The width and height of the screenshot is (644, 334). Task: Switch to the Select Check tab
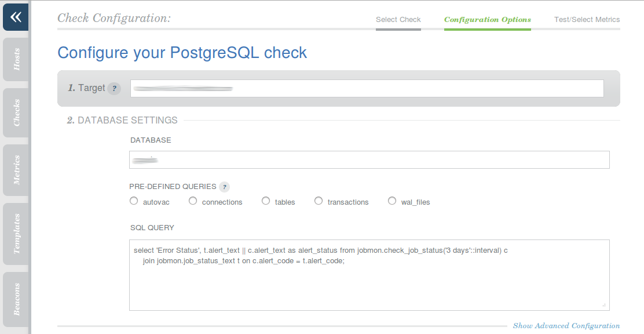(398, 19)
